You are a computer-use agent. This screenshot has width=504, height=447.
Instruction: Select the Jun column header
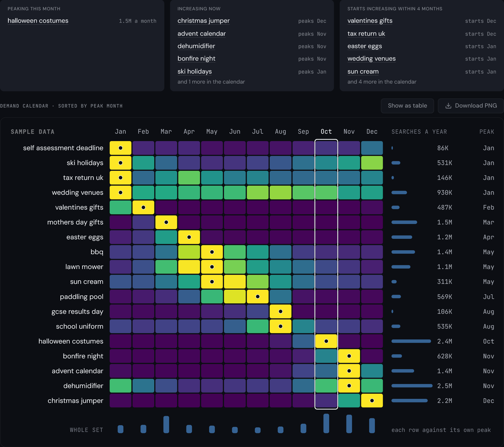235,132
